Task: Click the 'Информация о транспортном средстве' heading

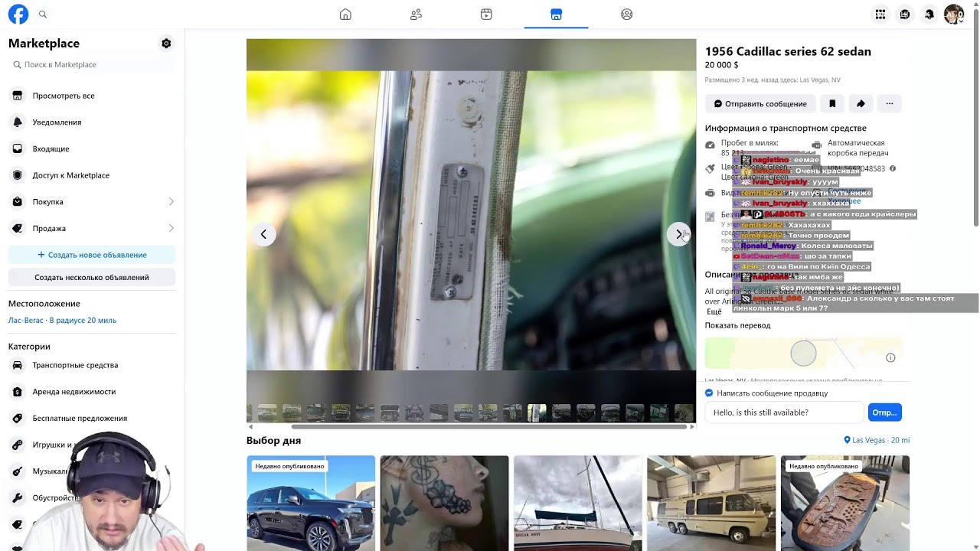Action: 786,129
